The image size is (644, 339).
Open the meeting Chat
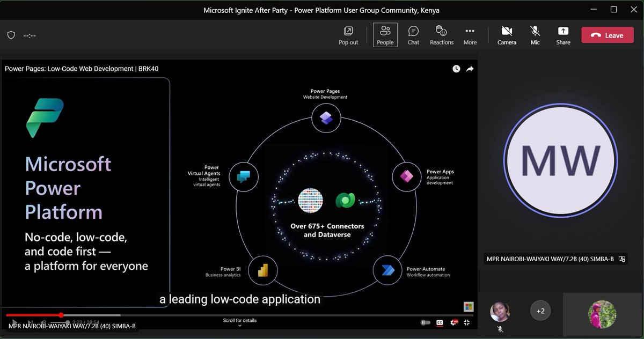click(x=413, y=35)
